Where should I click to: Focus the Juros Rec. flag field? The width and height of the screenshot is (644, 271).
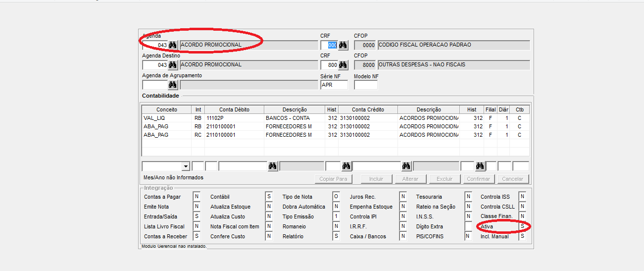(403, 197)
